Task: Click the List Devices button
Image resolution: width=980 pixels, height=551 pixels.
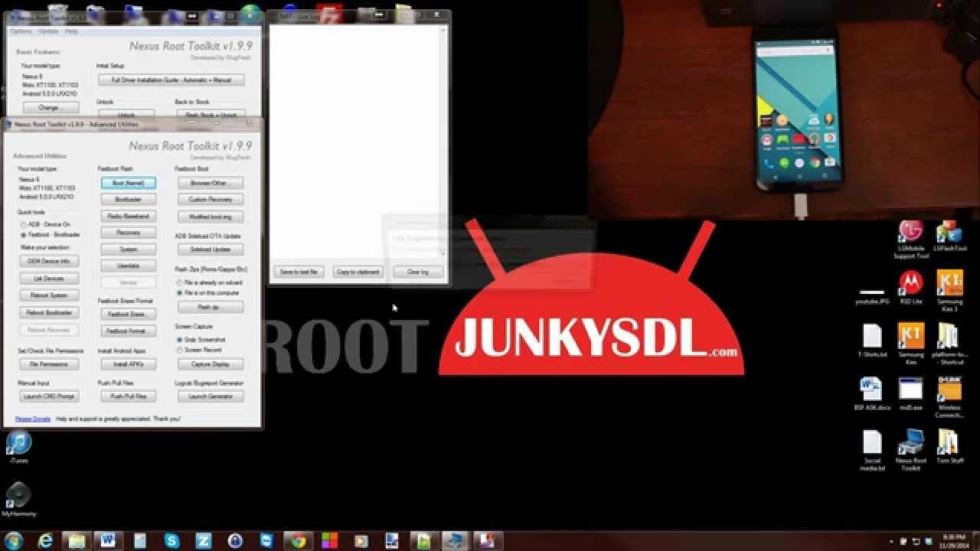Action: point(49,279)
